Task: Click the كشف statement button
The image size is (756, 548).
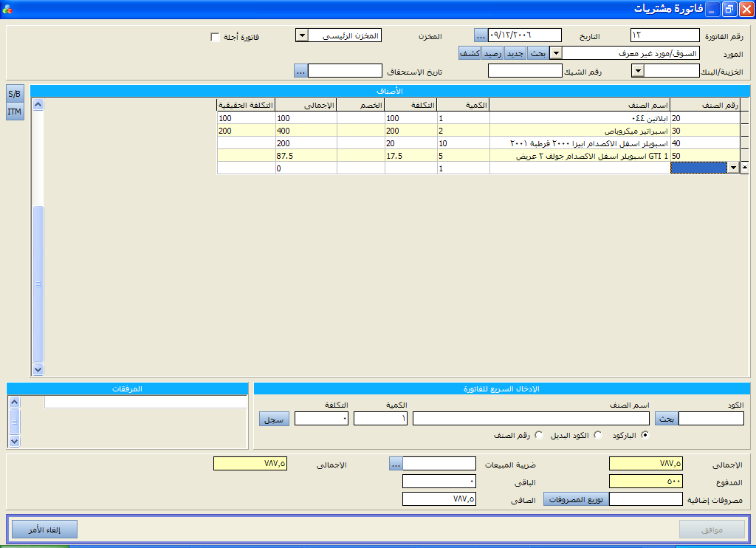Action: coord(470,53)
